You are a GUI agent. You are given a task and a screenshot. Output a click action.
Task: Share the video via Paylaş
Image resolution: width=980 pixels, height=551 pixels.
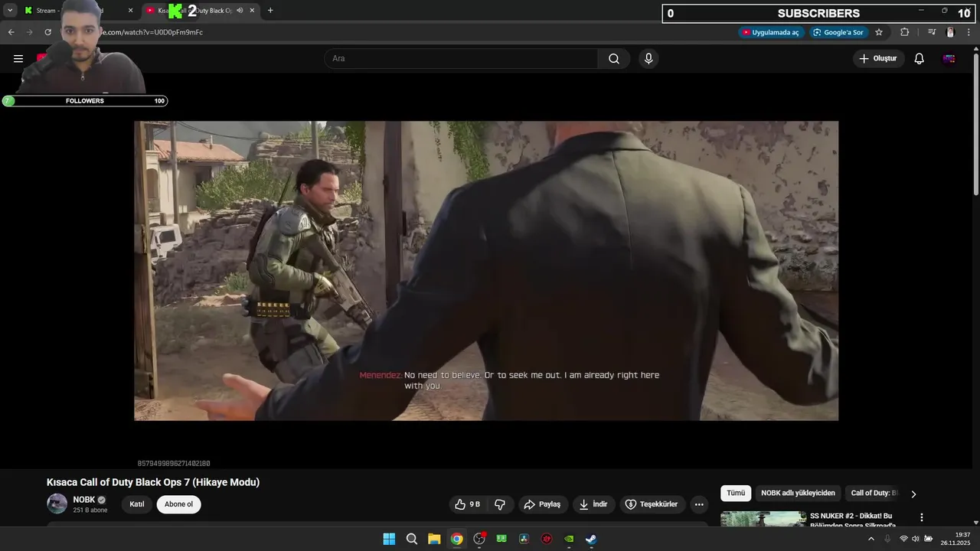click(543, 504)
